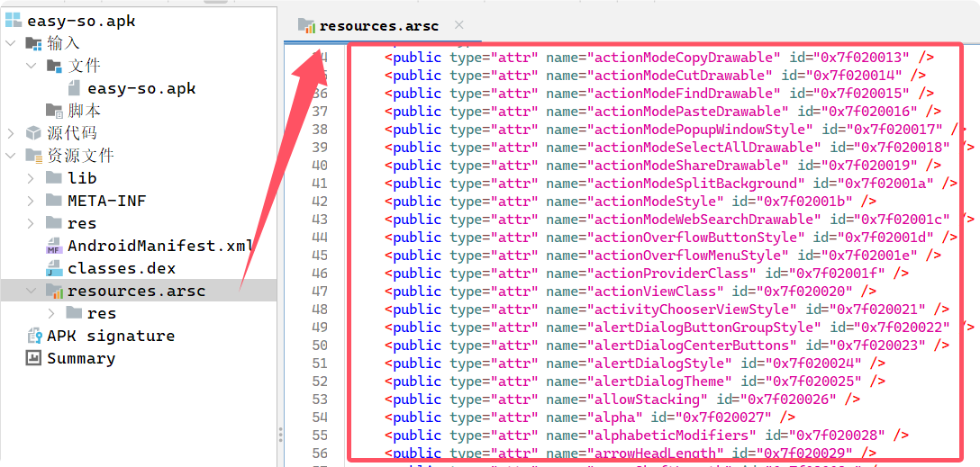The image size is (980, 467).
Task: Select the 输入 tree item
Action: click(63, 43)
